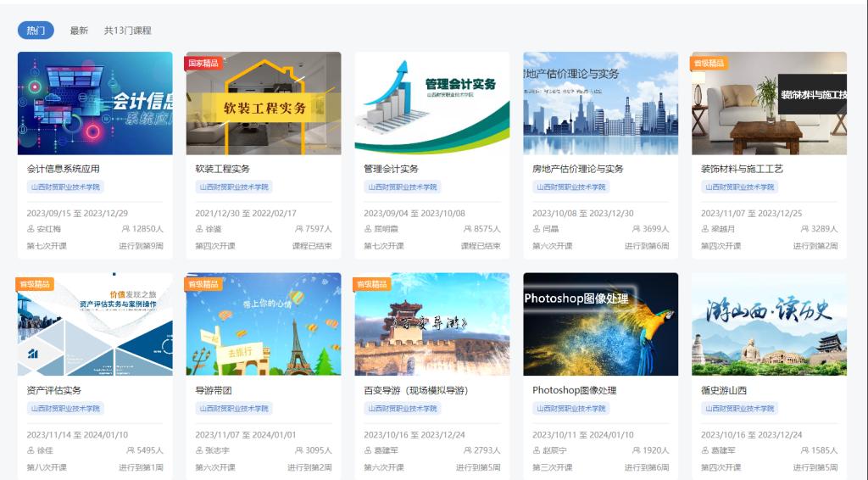
Task: Click the teacher icon in the 管理会计实务 card
Action: 368,229
